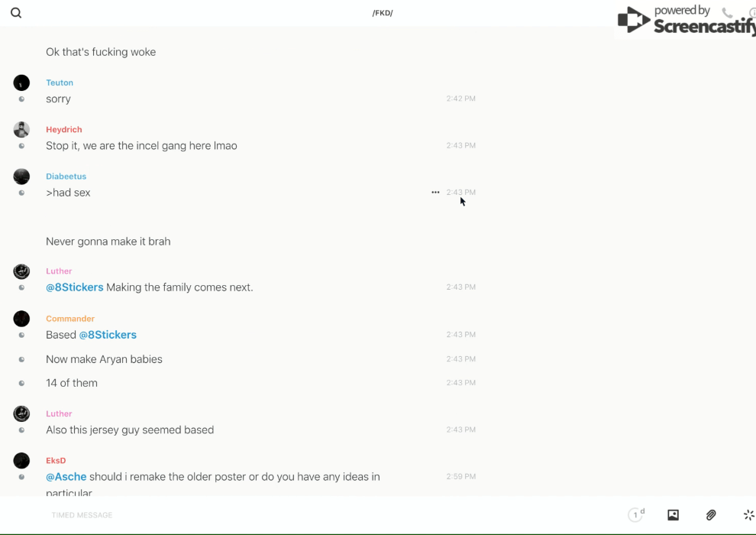Click Commander's avatar
Viewport: 756px width, 535px height.
pos(21,319)
